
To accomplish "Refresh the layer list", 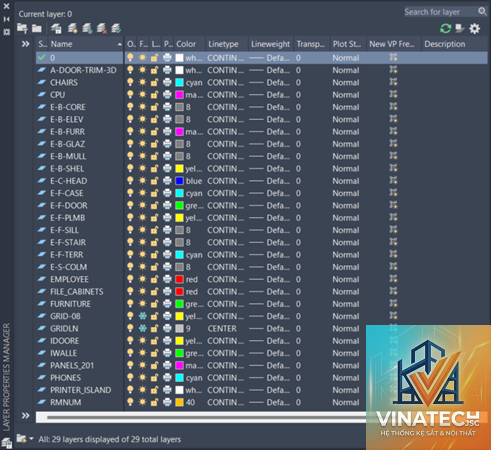I will (446, 29).
